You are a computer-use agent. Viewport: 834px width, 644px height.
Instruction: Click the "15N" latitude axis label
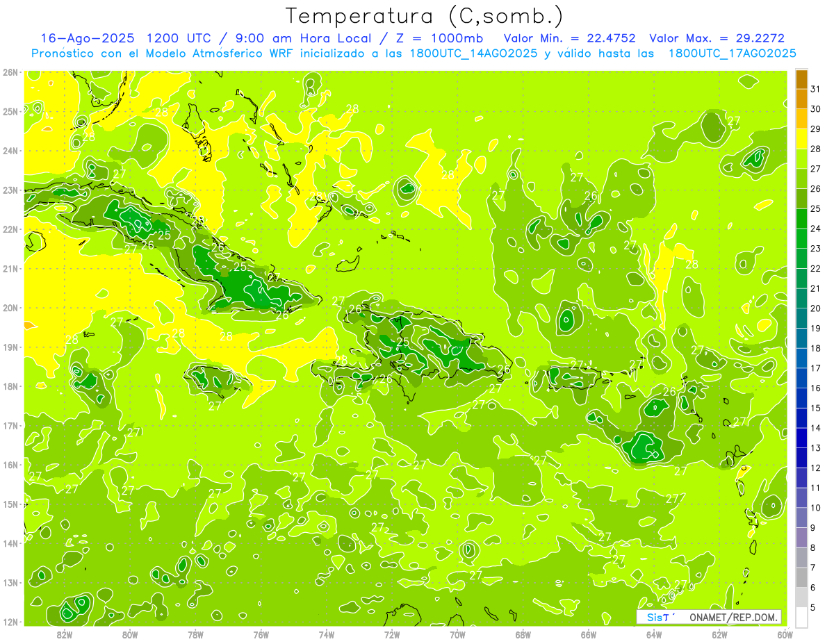(x=10, y=504)
